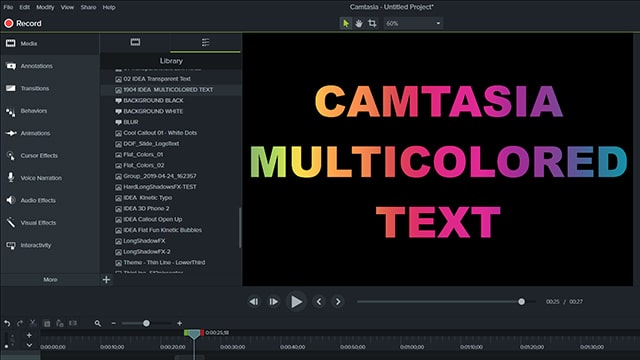Switch to the Media Bin tab
Image resolution: width=640 pixels, height=360 pixels.
(135, 42)
